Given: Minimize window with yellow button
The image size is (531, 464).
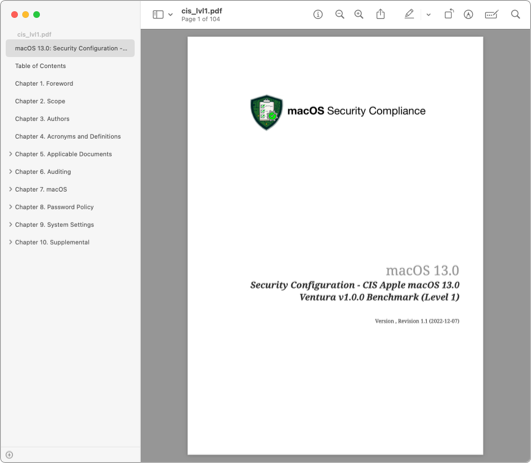Looking at the screenshot, I should point(25,15).
